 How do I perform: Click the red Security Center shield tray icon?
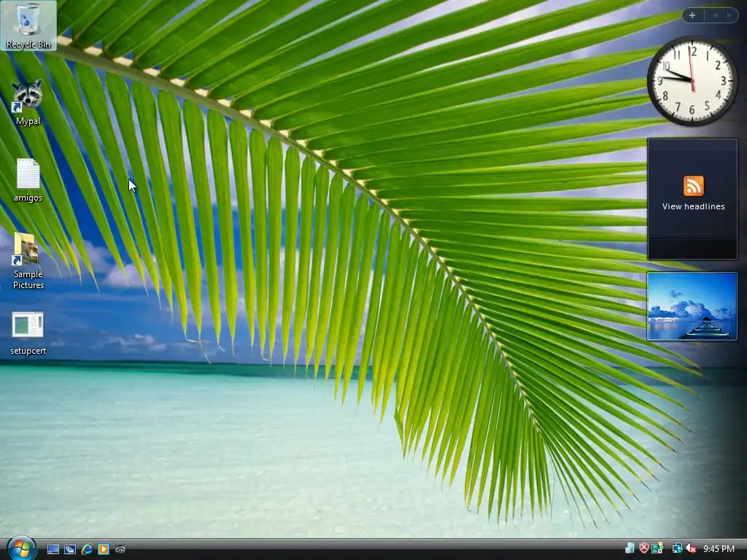643,548
